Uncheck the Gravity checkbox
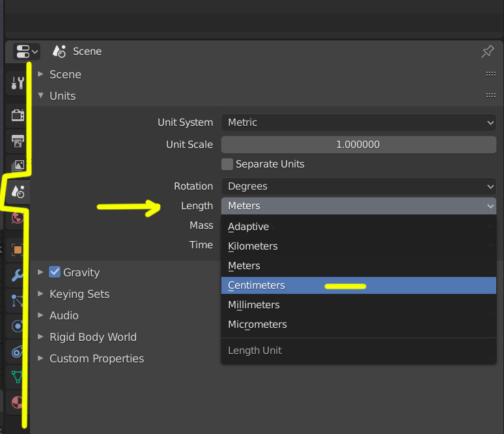 coord(55,272)
